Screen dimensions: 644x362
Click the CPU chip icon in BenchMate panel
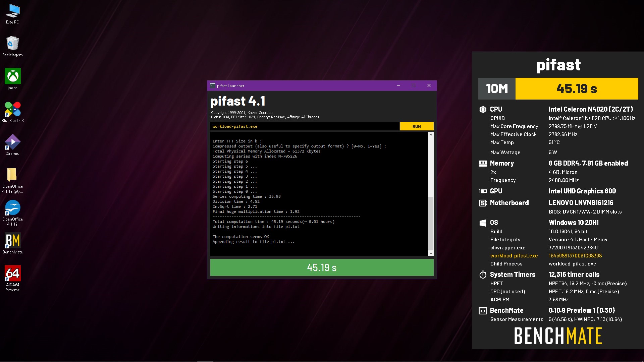tap(483, 109)
